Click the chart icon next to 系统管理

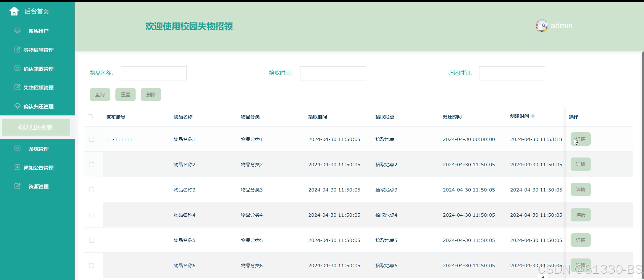coord(17,148)
